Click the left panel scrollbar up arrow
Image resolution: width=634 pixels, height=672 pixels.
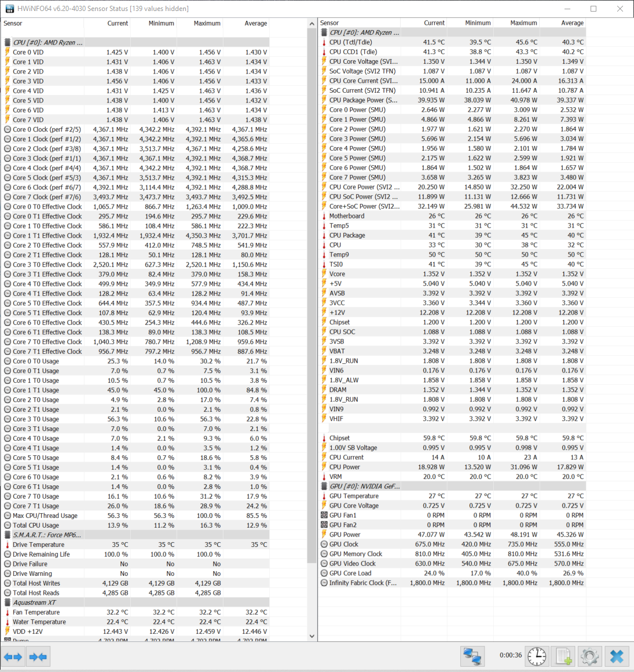pyautogui.click(x=312, y=24)
